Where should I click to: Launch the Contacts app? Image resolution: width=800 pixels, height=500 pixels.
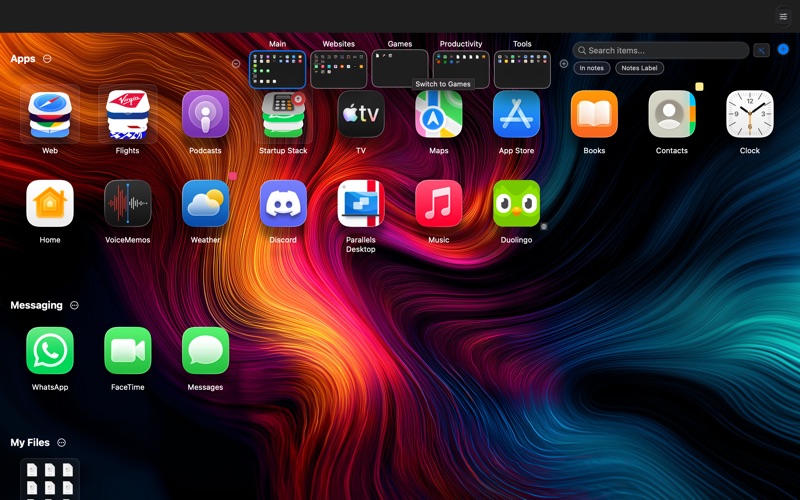point(672,114)
